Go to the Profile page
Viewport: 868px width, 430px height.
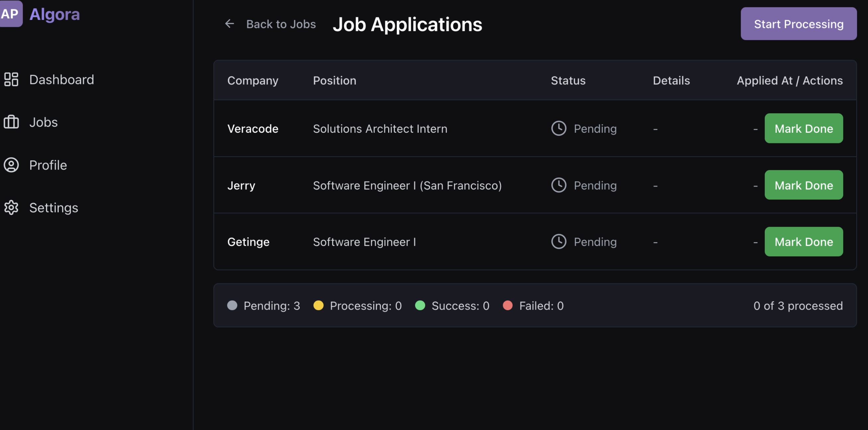click(x=48, y=165)
